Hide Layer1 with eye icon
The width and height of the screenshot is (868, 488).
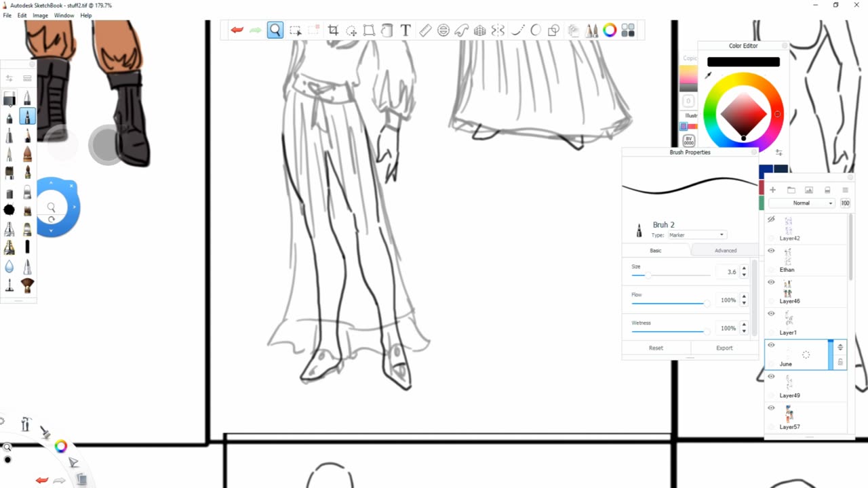point(771,314)
